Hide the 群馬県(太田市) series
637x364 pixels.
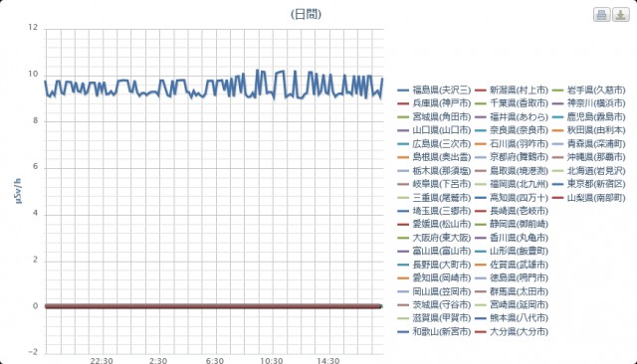tap(512, 291)
